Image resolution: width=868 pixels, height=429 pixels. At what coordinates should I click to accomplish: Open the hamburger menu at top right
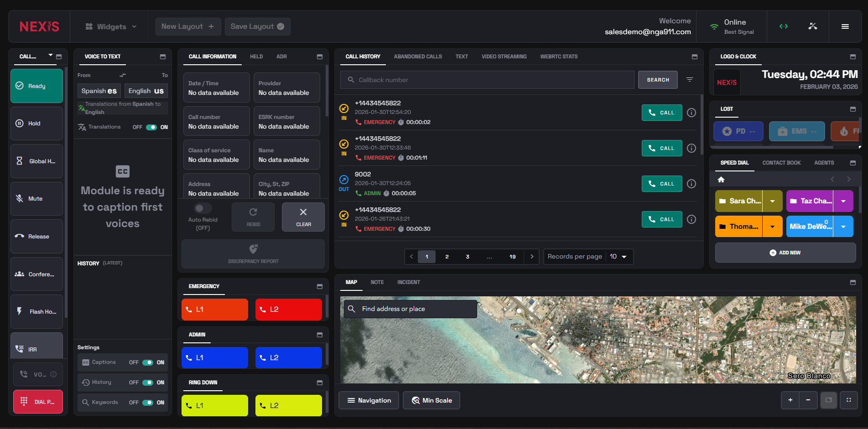pyautogui.click(x=845, y=26)
